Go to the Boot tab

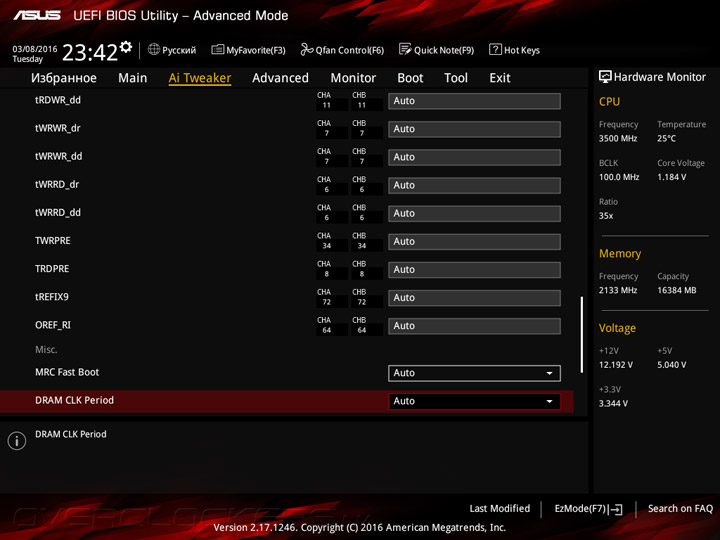pyautogui.click(x=410, y=78)
